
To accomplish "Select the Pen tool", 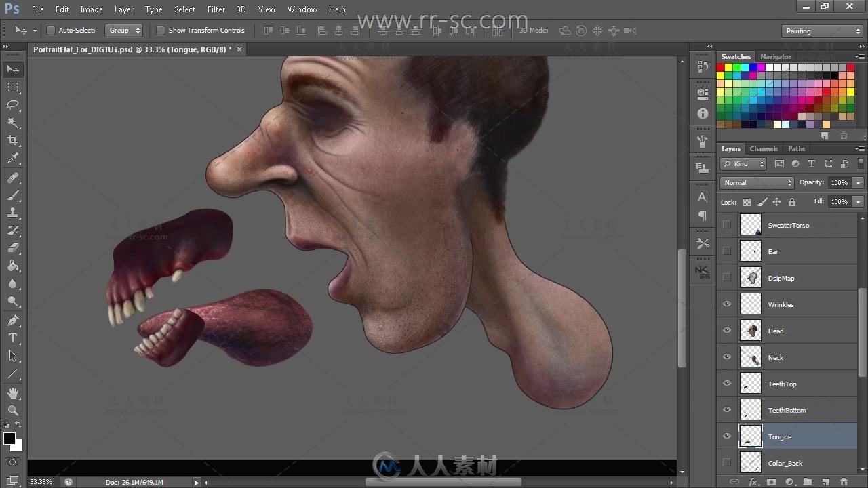I will [x=13, y=320].
